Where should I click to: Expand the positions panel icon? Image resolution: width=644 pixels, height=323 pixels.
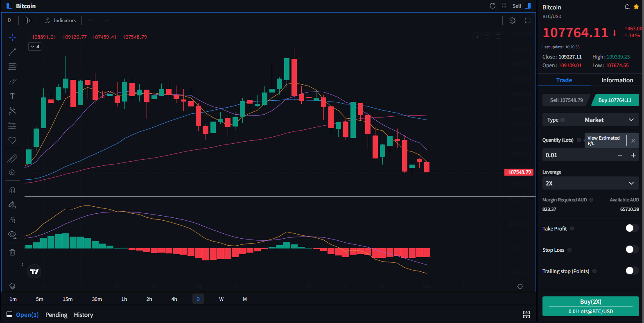click(526, 314)
